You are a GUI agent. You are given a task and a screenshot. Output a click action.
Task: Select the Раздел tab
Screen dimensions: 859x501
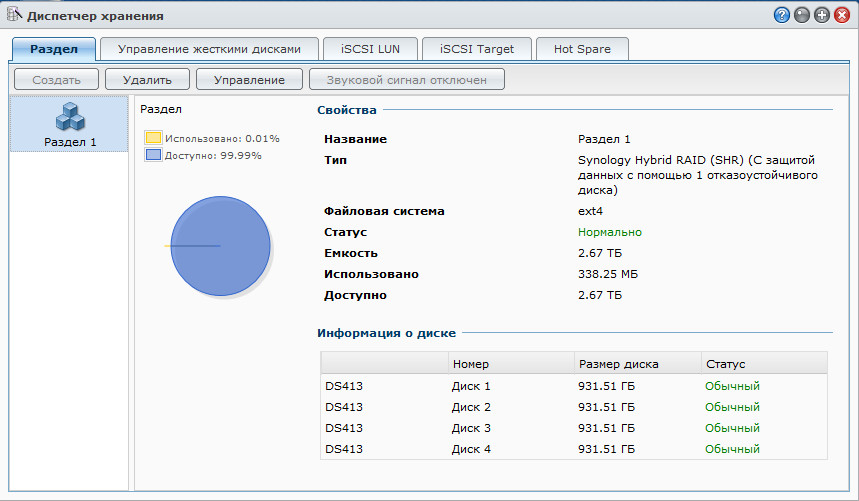click(54, 48)
